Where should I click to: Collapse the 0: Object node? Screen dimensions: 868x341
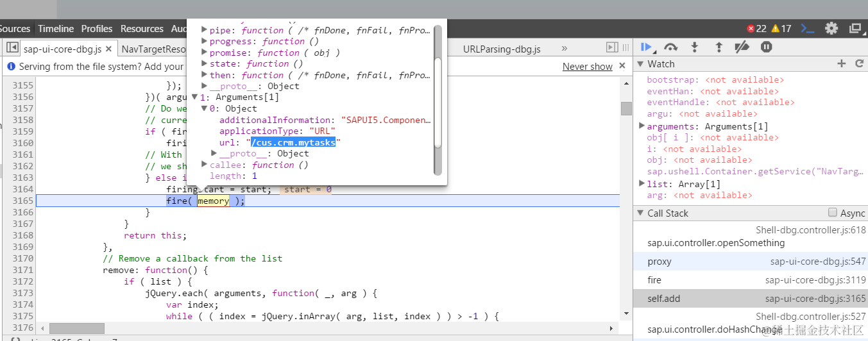pos(205,109)
